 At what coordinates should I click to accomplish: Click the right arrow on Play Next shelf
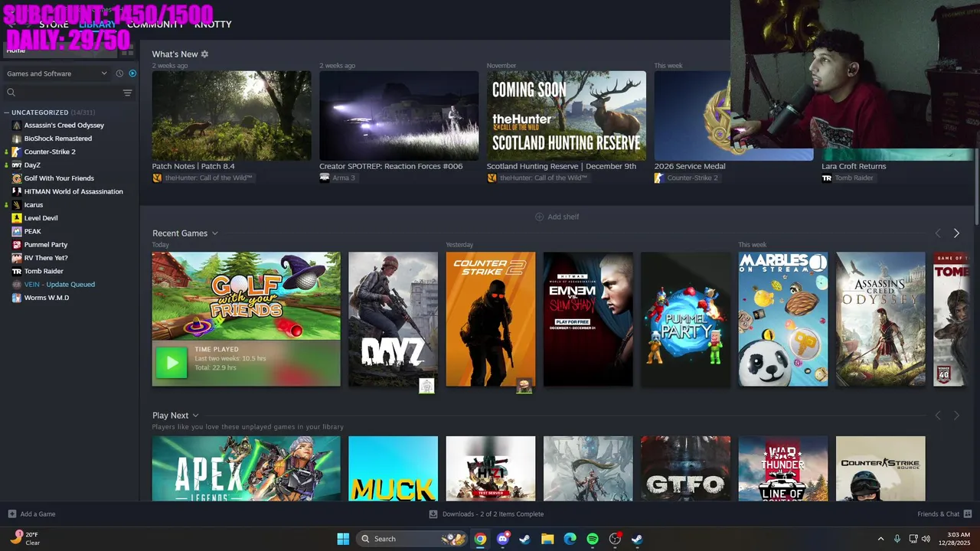click(956, 416)
